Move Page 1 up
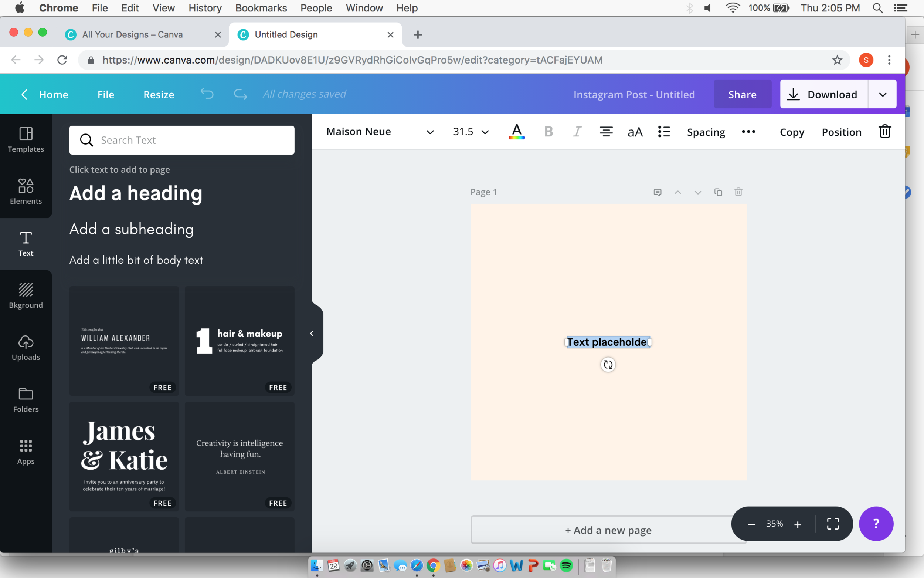Screen dimensions: 924x578 (x=677, y=192)
